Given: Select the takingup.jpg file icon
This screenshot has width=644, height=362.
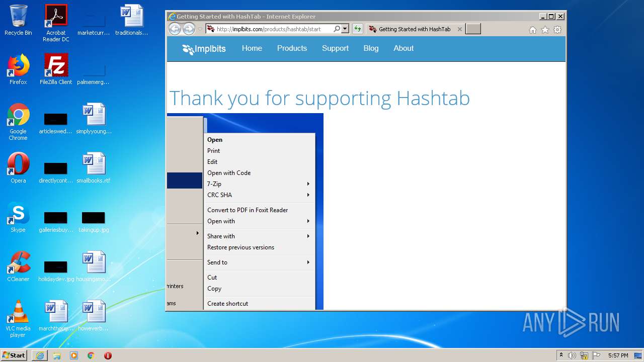Looking at the screenshot, I should pos(94,221).
